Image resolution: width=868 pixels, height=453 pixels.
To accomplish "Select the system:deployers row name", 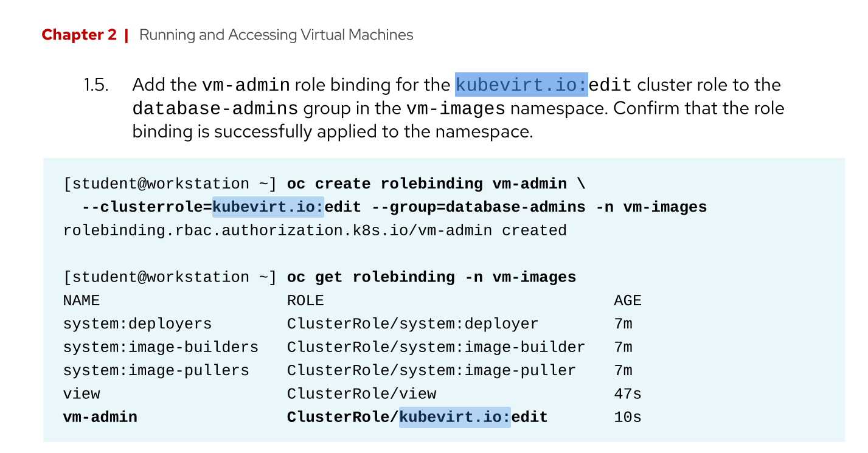I will click(x=137, y=324).
